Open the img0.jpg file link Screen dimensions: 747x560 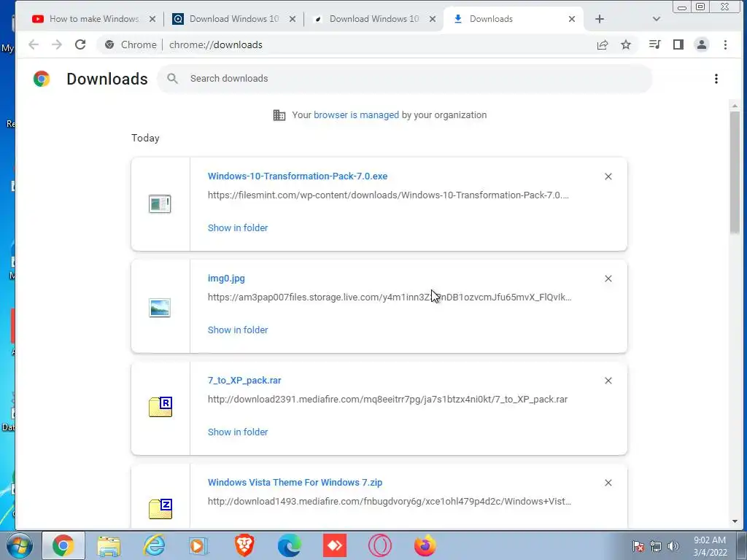click(226, 279)
